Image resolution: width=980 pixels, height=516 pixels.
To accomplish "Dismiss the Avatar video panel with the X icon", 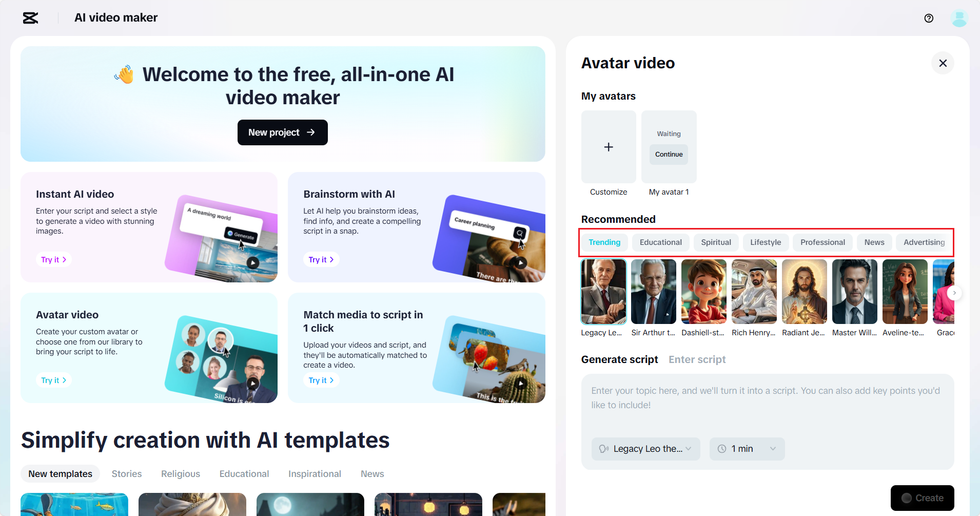I will pyautogui.click(x=943, y=63).
